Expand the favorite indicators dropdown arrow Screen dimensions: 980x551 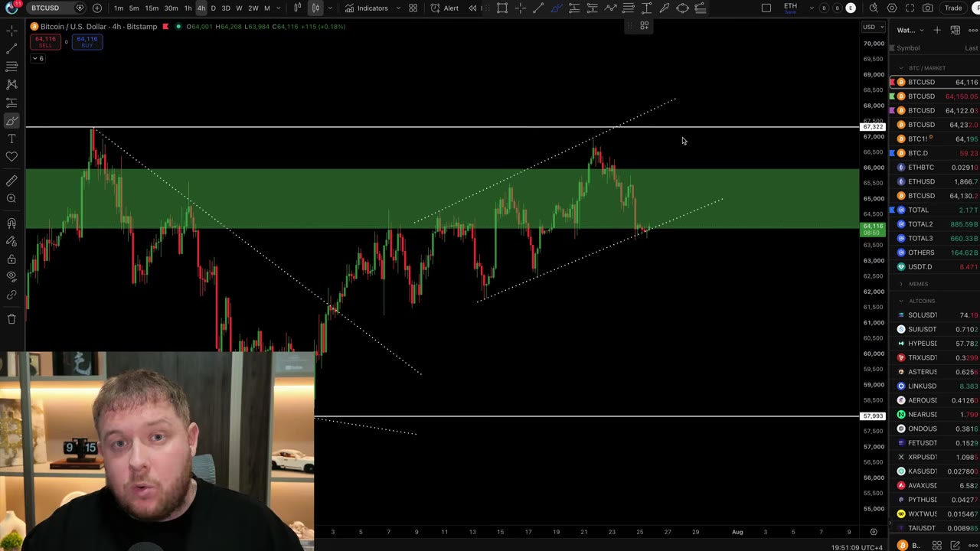click(x=398, y=8)
